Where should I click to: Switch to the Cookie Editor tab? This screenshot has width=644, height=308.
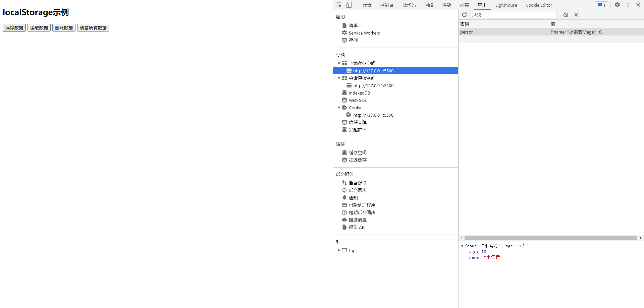tap(539, 5)
